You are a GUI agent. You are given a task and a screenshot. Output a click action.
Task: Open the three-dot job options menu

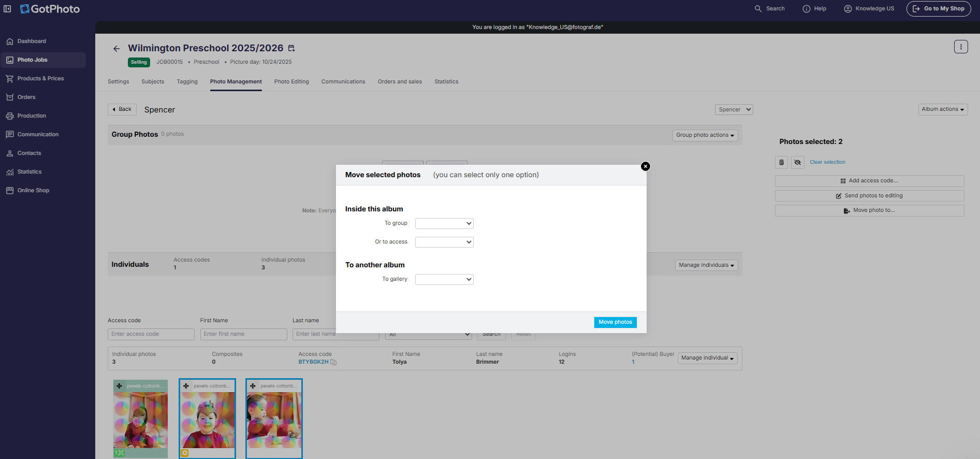961,47
